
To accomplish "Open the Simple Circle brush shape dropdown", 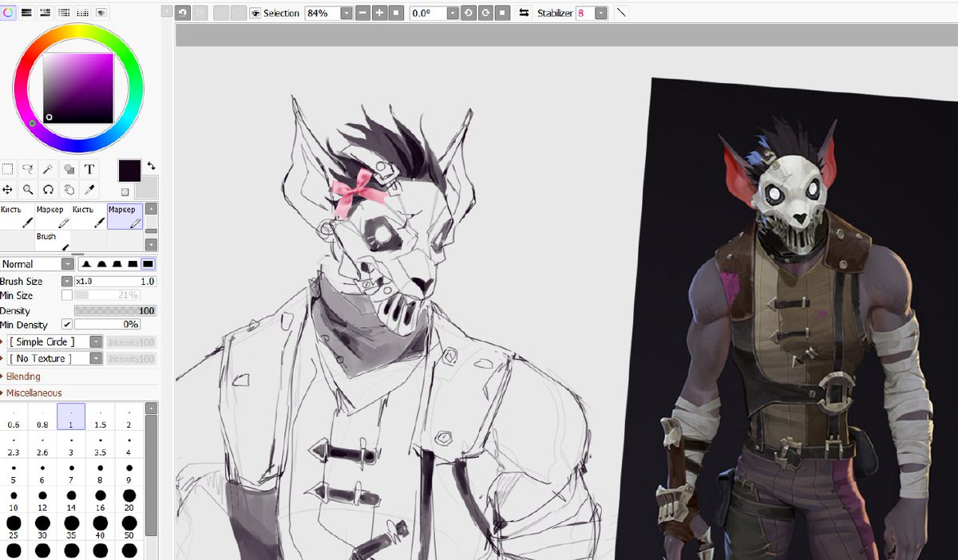I will [x=96, y=341].
